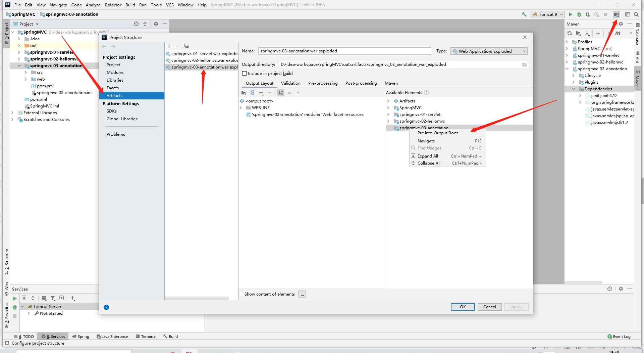This screenshot has height=353, width=644.
Task: Click Cancel button
Action: tap(489, 307)
